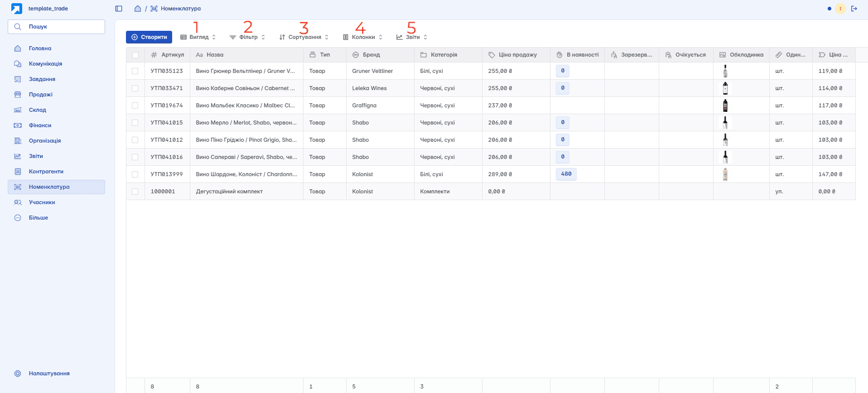This screenshot has width=868, height=393.
Task: Click the Налаштування gear icon
Action: (18, 374)
